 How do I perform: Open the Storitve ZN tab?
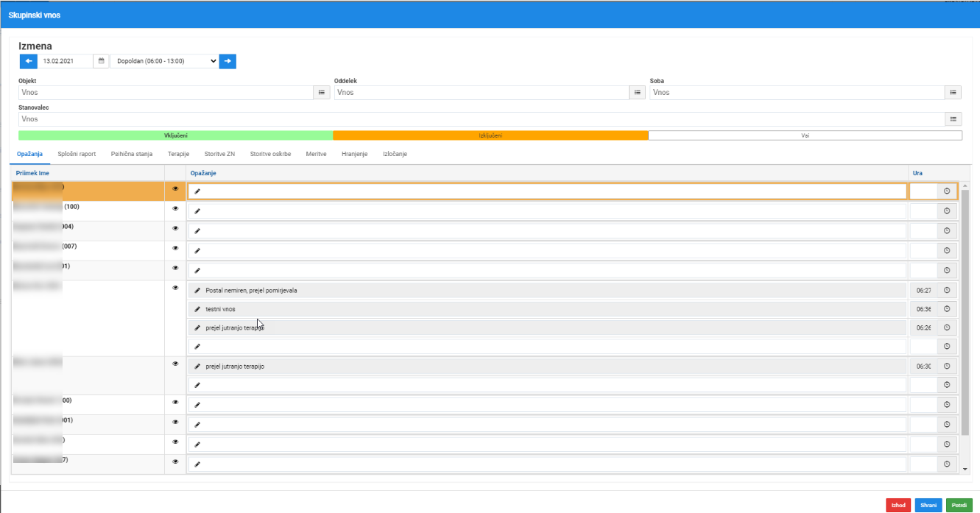(219, 154)
